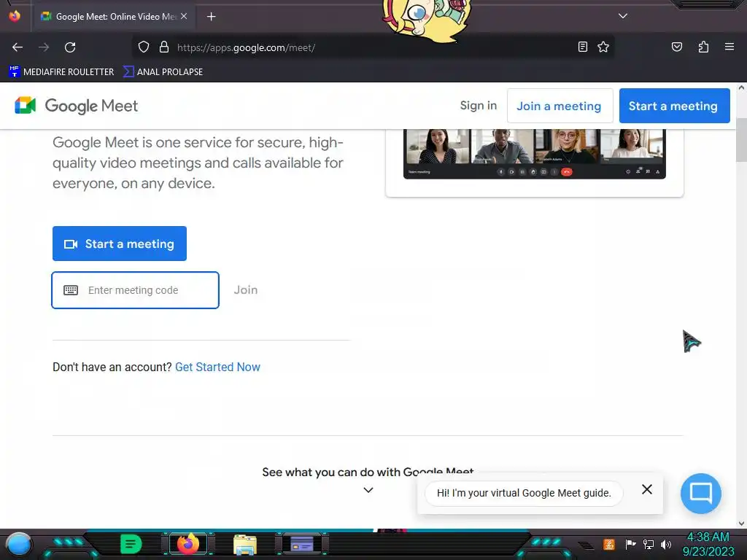Click the video meeting preview thumbnail
747x560 pixels.
coord(535,153)
